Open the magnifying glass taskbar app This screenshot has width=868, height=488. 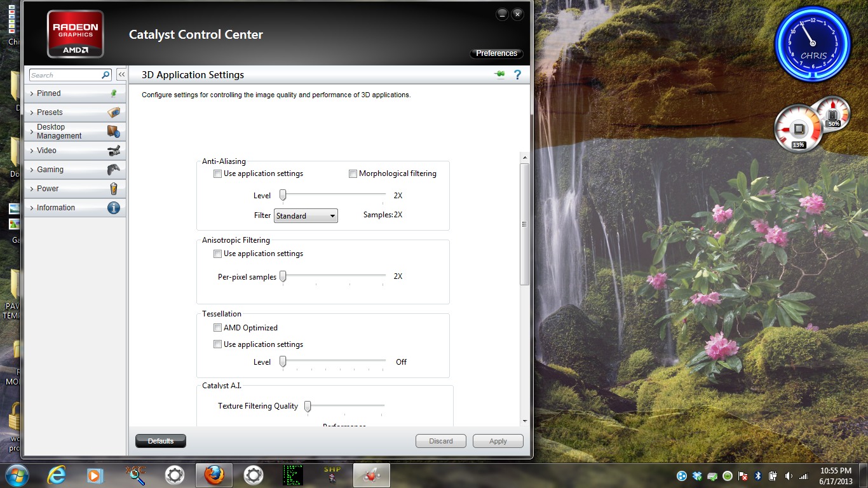click(135, 475)
